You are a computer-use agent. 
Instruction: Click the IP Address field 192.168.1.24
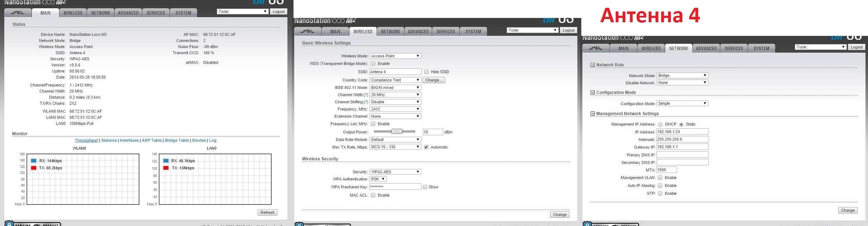pyautogui.click(x=682, y=132)
